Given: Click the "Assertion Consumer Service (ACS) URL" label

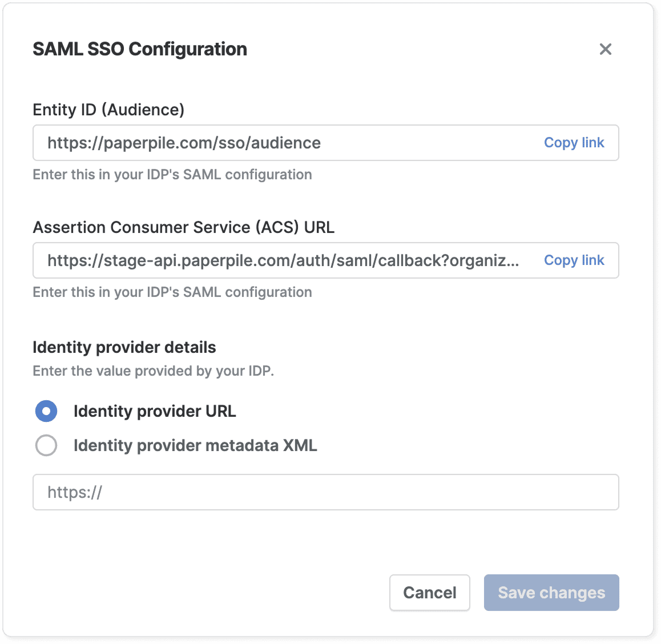Looking at the screenshot, I should pyautogui.click(x=183, y=227).
